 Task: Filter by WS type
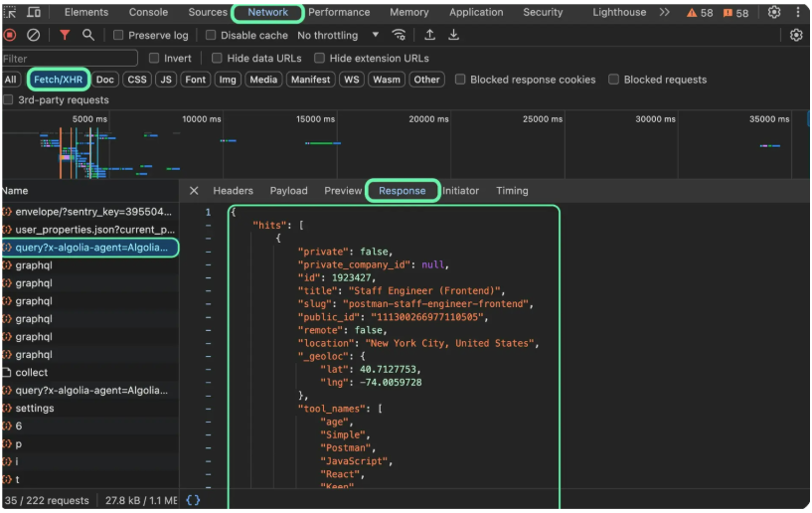point(352,80)
